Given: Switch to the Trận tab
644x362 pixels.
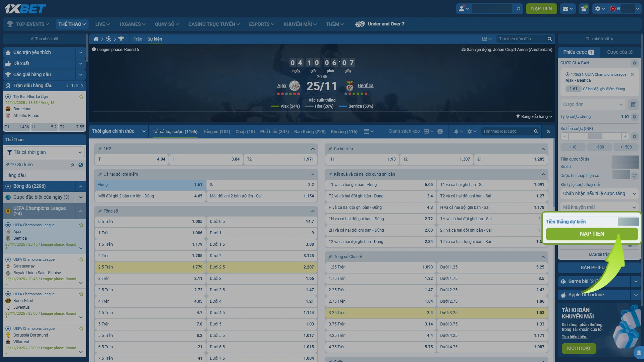Looking at the screenshot, I should [138, 39].
